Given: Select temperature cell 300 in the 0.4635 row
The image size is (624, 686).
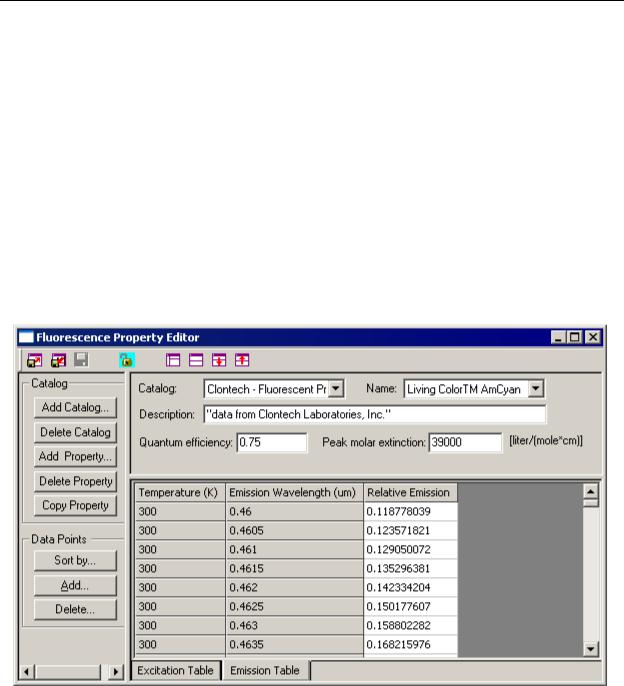Looking at the screenshot, I should pyautogui.click(x=180, y=644).
